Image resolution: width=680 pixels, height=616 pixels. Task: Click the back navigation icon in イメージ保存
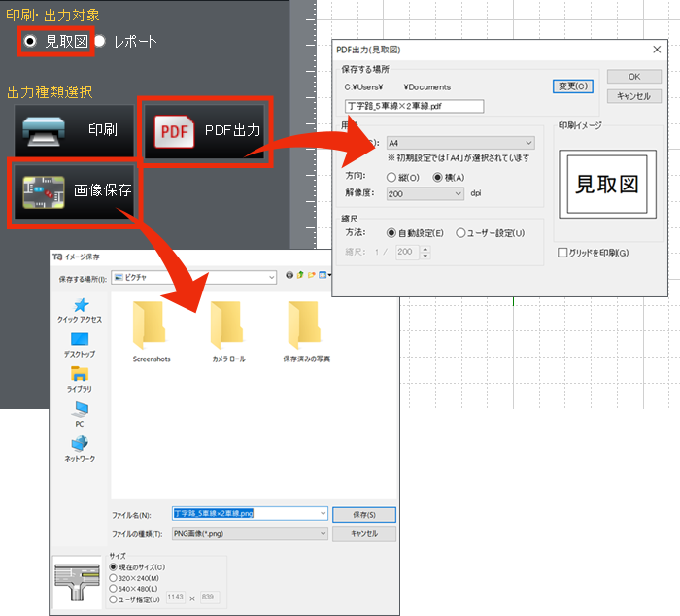(289, 275)
